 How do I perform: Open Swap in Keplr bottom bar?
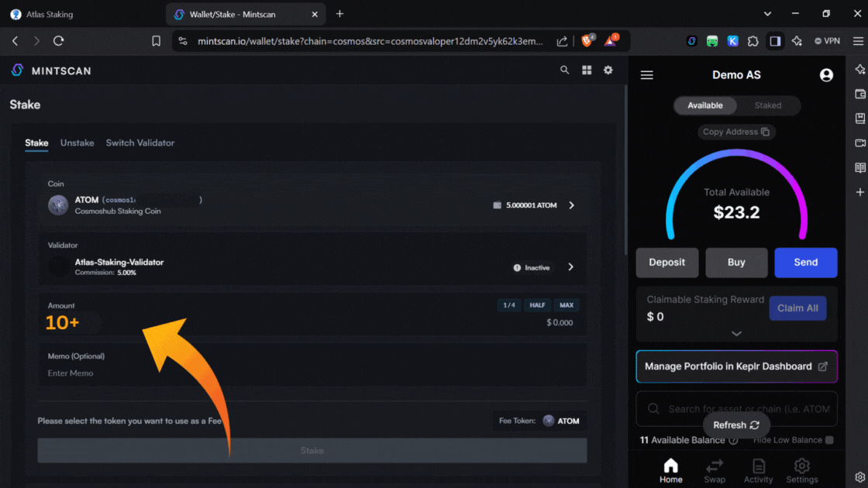(715, 470)
